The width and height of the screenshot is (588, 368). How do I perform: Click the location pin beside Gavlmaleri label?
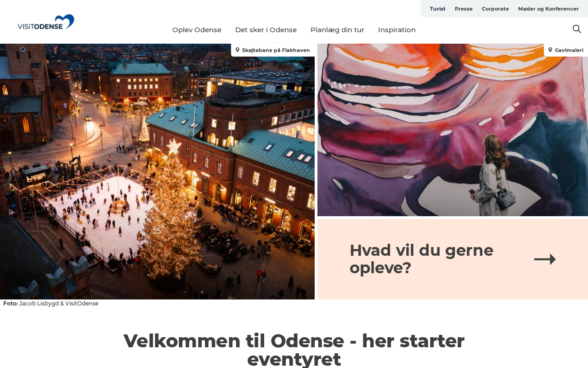[x=550, y=50]
